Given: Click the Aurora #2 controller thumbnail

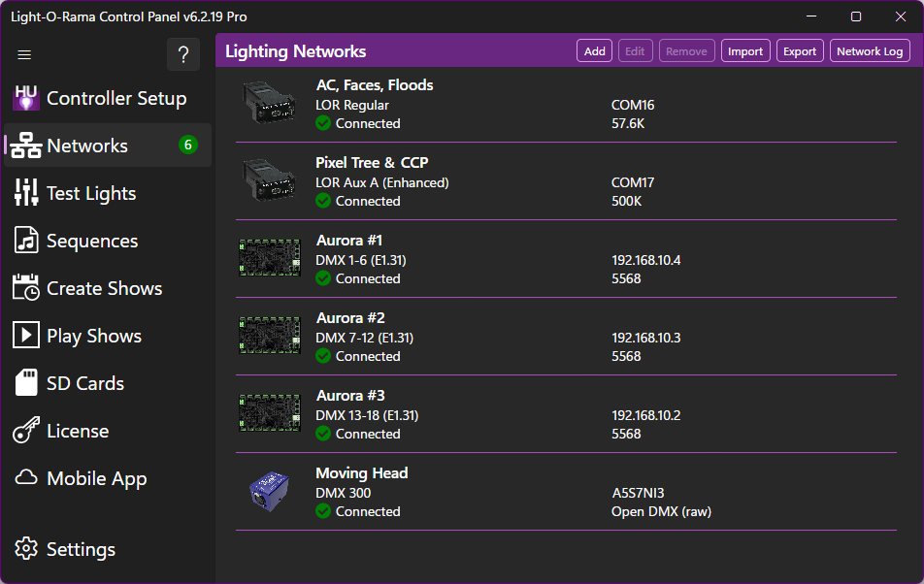Looking at the screenshot, I should coord(269,336).
